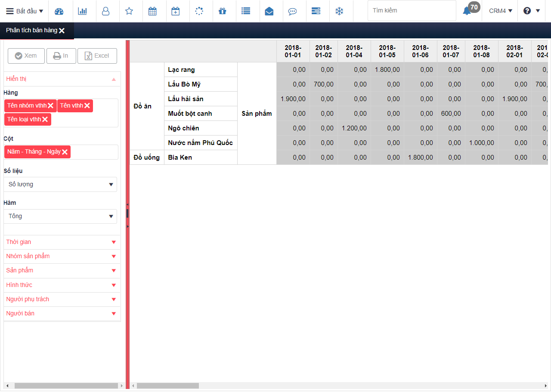Open the Số liệu dropdown showing Số lượng
The image size is (551, 392).
tap(61, 184)
